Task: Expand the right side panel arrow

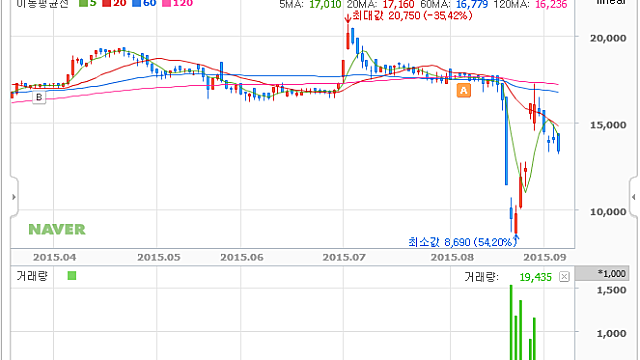Action: point(633,197)
